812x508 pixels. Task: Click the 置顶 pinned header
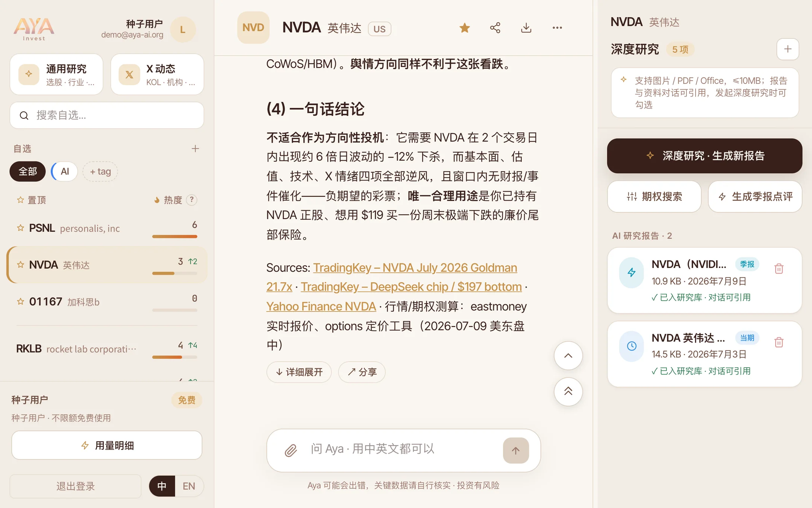[x=32, y=200]
